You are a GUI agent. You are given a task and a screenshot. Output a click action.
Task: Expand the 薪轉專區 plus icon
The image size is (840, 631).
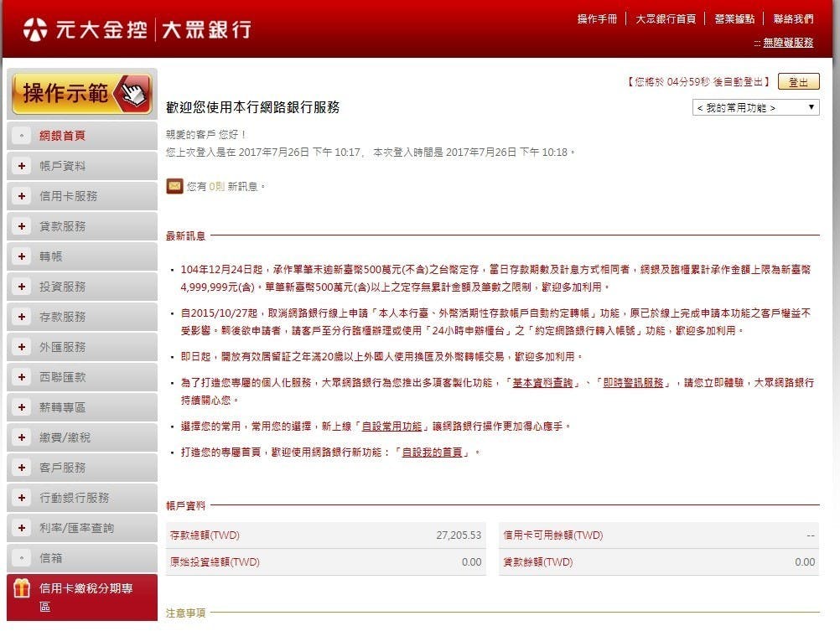pos(22,407)
